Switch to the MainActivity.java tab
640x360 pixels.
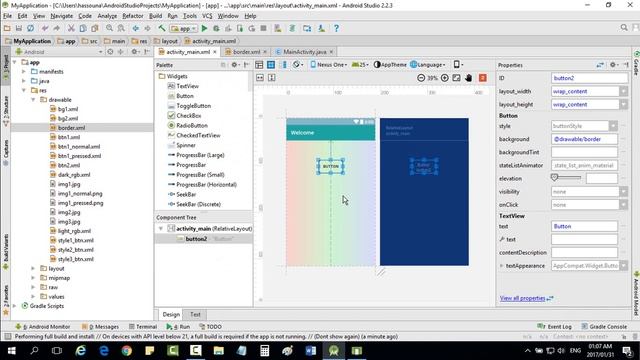[x=304, y=52]
